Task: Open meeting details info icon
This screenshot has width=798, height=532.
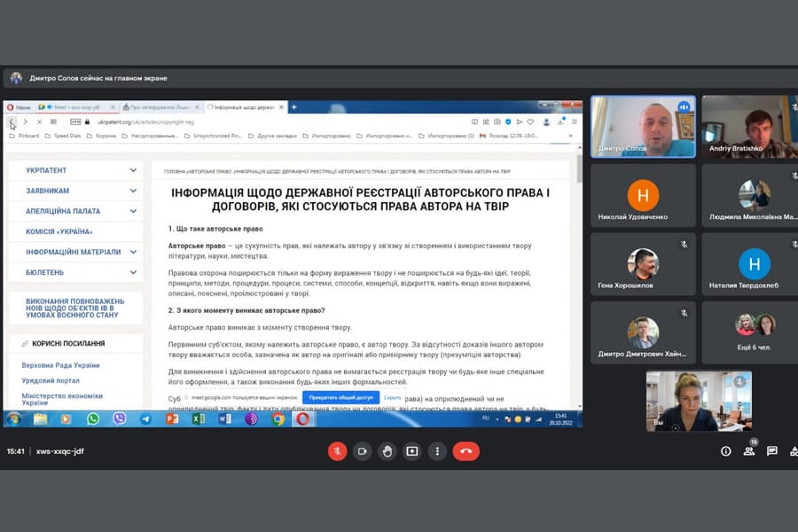Action: tap(725, 451)
